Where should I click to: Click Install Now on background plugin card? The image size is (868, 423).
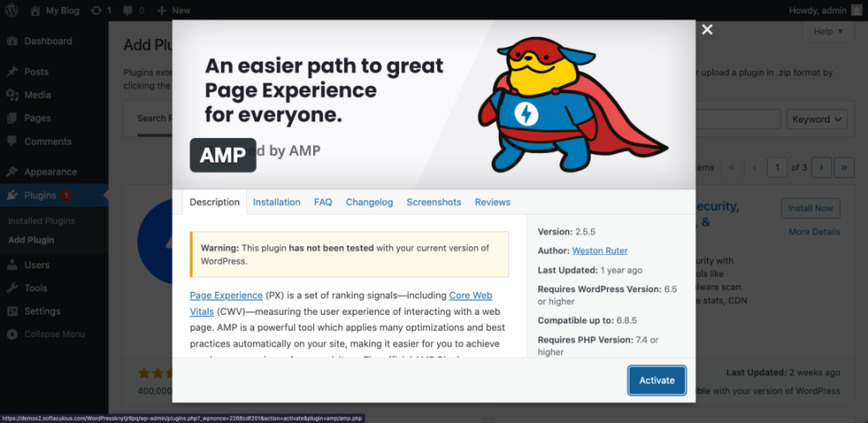click(x=811, y=208)
